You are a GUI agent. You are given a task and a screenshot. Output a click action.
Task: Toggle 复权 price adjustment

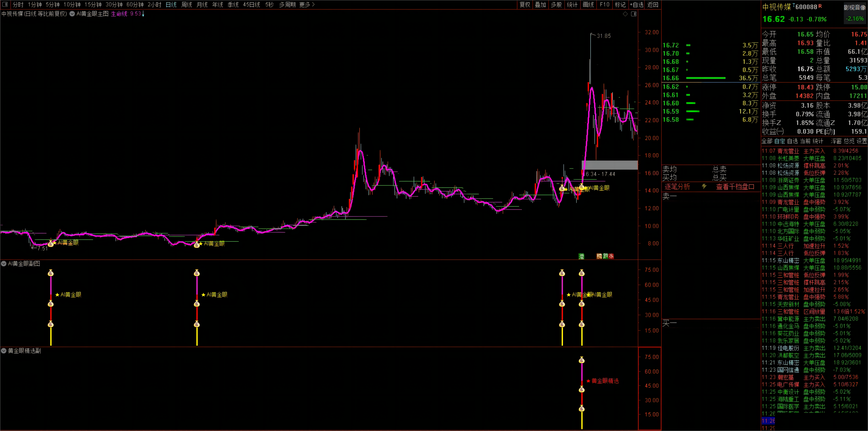[x=525, y=5]
